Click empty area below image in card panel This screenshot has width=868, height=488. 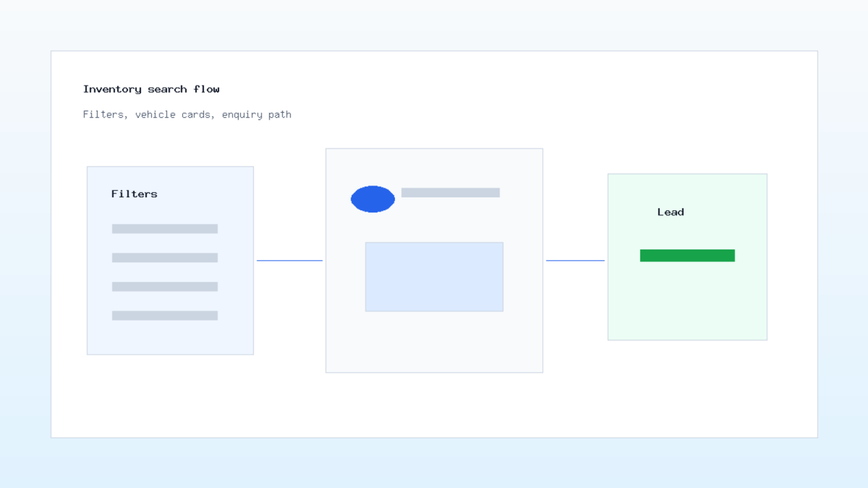tap(434, 343)
